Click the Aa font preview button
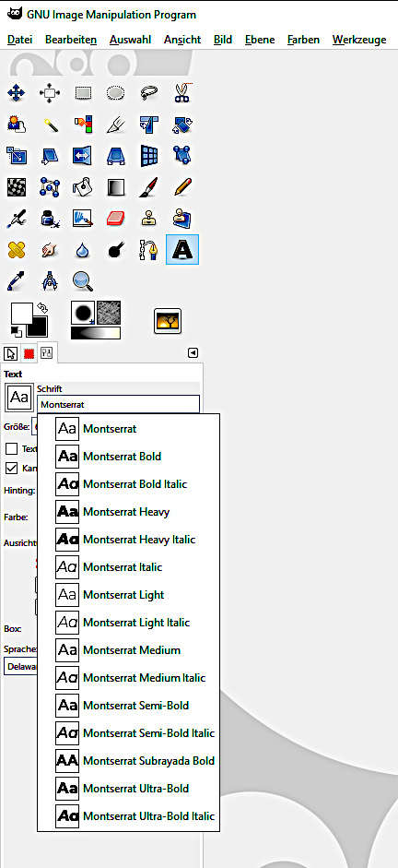 (19, 398)
